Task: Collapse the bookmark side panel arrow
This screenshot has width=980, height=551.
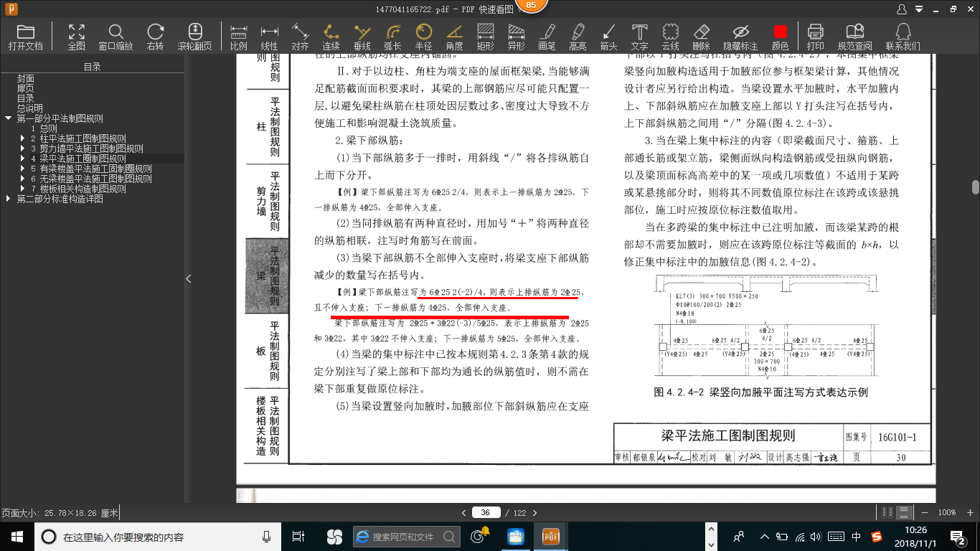Action: (x=189, y=278)
